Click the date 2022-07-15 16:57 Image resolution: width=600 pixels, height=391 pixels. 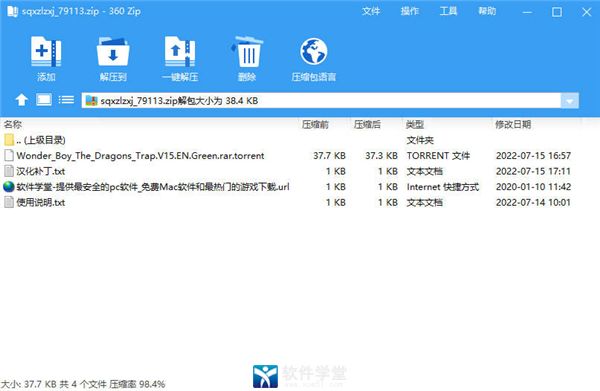coord(533,156)
